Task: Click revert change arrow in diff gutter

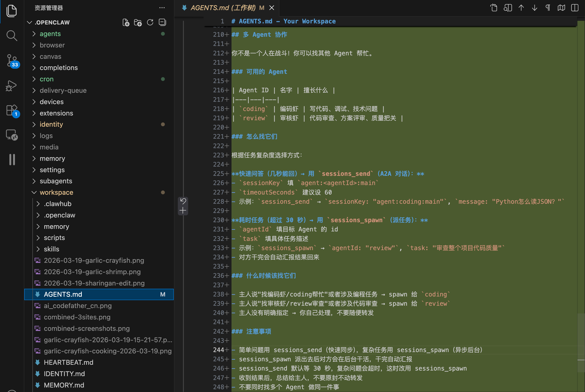Action: [183, 201]
